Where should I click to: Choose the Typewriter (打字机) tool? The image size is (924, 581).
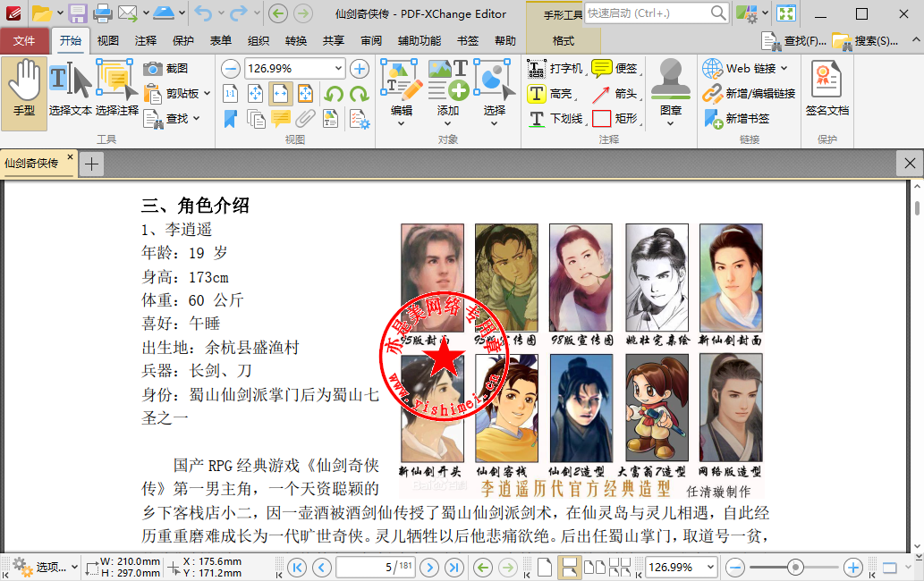click(x=555, y=69)
